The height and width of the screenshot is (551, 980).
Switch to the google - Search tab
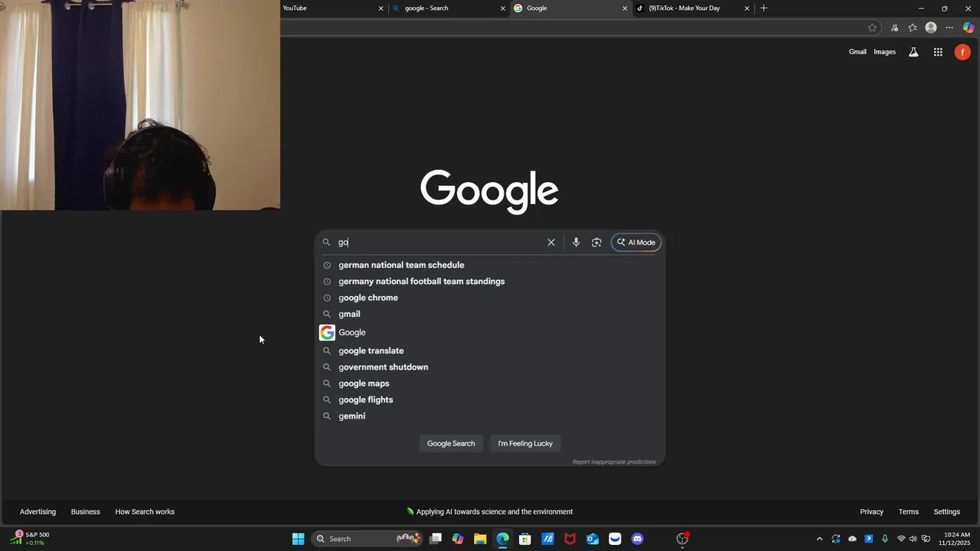(x=449, y=8)
